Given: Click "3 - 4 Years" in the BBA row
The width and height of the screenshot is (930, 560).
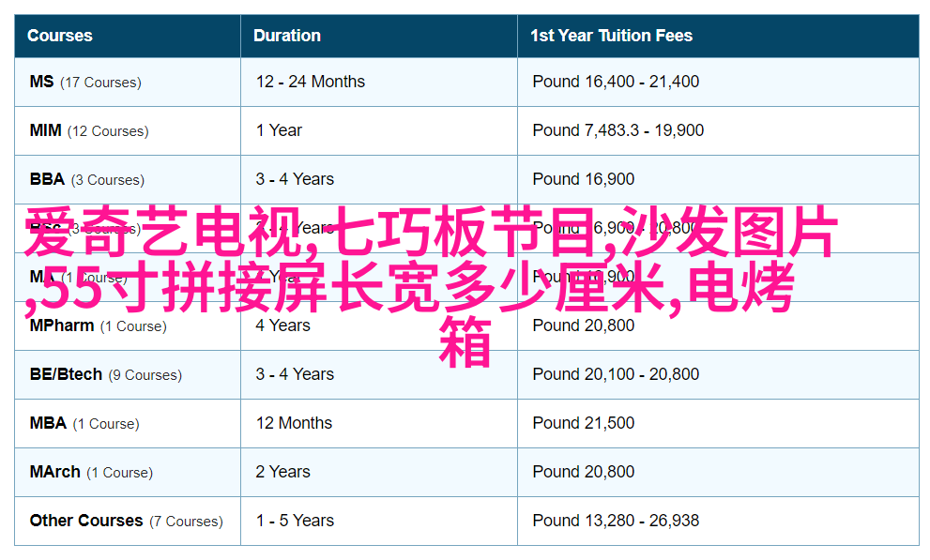Looking at the screenshot, I should click(295, 179).
